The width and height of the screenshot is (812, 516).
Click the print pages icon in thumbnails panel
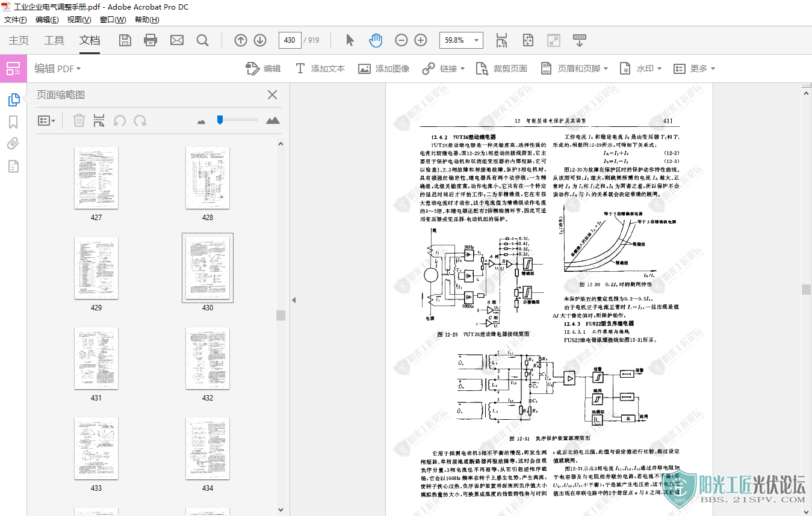99,120
